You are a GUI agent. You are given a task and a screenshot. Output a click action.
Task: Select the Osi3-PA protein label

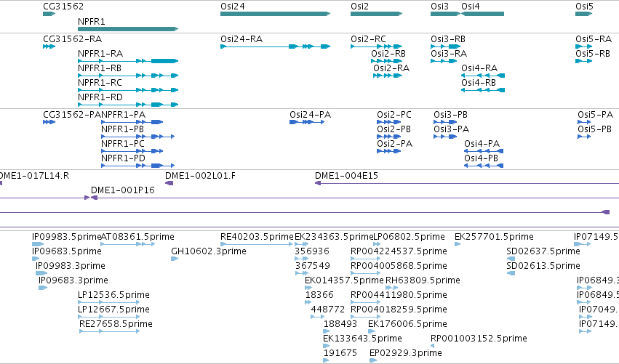click(x=451, y=129)
